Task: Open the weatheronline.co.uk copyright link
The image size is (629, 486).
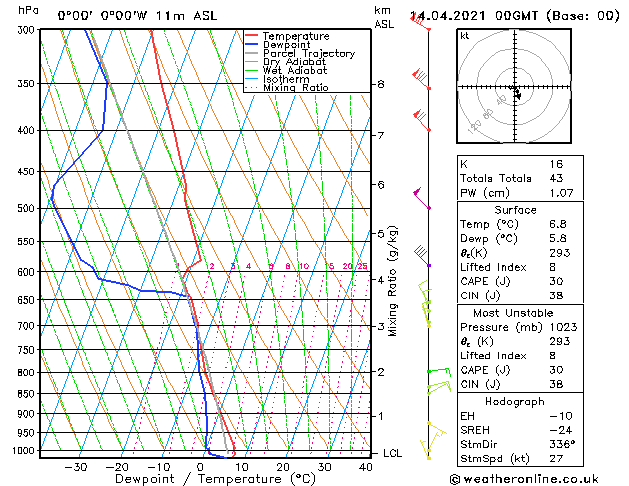Action: tap(524, 479)
